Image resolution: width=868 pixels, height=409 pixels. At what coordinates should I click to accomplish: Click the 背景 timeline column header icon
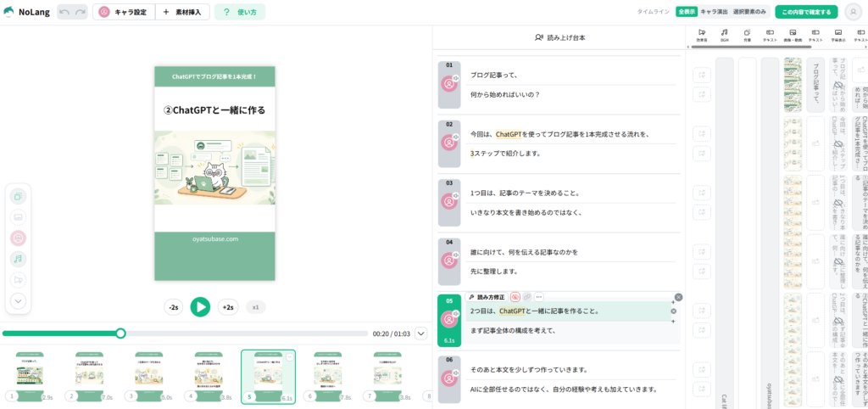pos(747,34)
